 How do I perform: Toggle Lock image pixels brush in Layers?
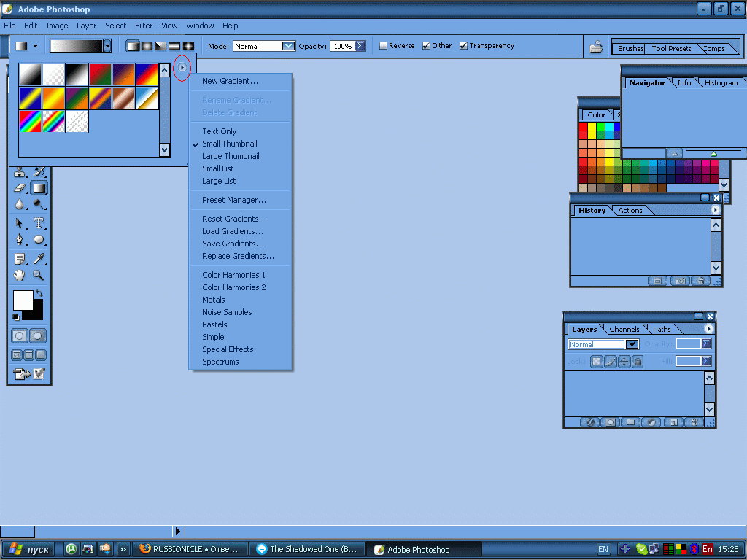(611, 362)
